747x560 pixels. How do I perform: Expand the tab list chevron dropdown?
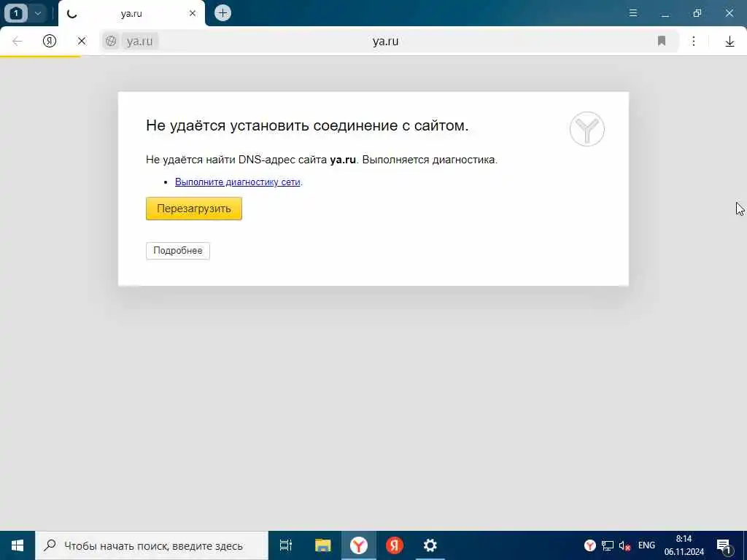[x=38, y=13]
